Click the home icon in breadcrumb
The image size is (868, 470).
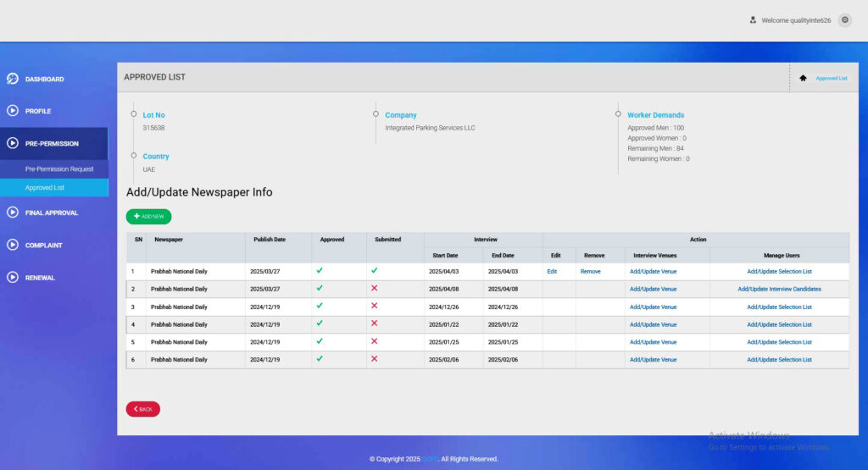(x=803, y=78)
